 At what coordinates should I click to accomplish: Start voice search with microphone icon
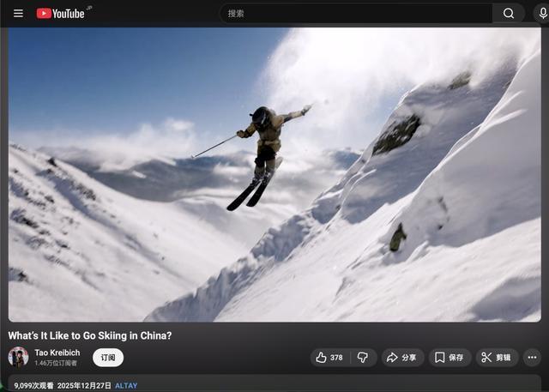tap(542, 14)
